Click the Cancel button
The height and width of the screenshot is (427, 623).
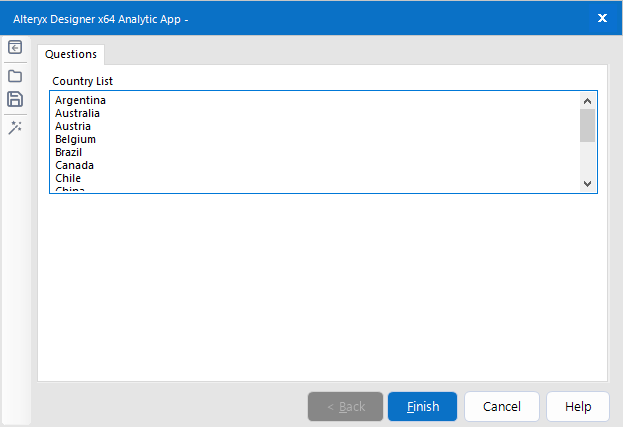point(502,407)
